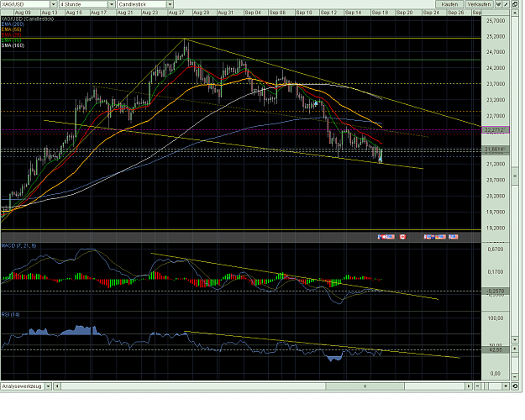Click the 42,55 RSI value tag

click(x=496, y=349)
